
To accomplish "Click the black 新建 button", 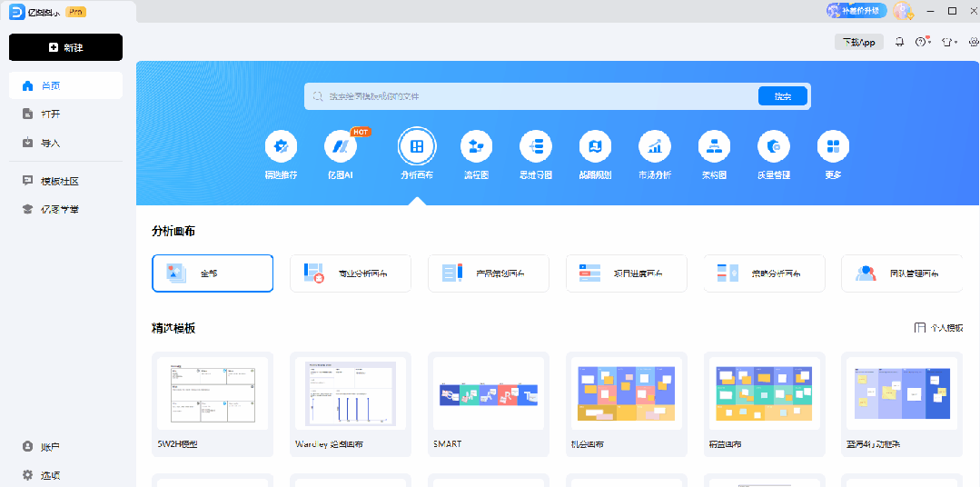I will tap(65, 47).
